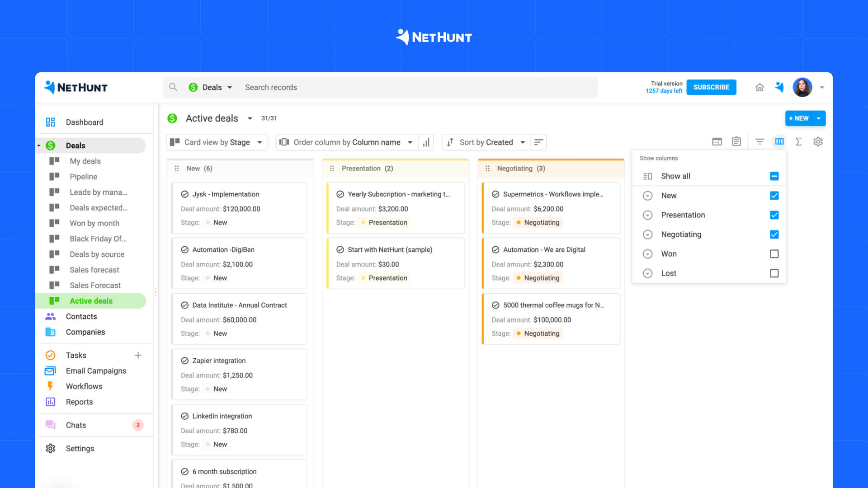Select the Sum (Σ) aggregation icon
The image size is (868, 488).
point(798,141)
